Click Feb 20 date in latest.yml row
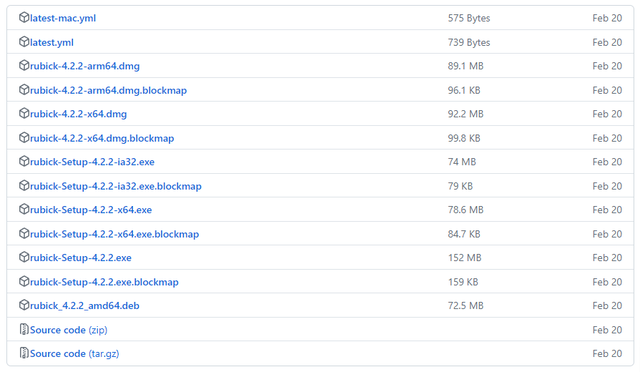This screenshot has width=640, height=372. [607, 42]
